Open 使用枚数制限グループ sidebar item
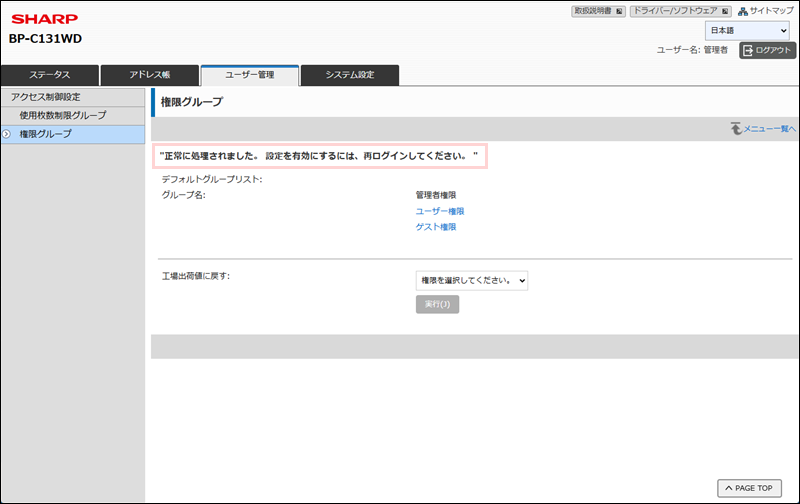The image size is (800, 504). pyautogui.click(x=72, y=115)
